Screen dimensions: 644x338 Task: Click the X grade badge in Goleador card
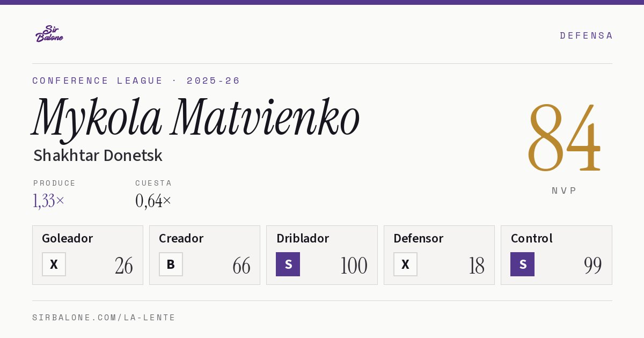pyautogui.click(x=54, y=264)
